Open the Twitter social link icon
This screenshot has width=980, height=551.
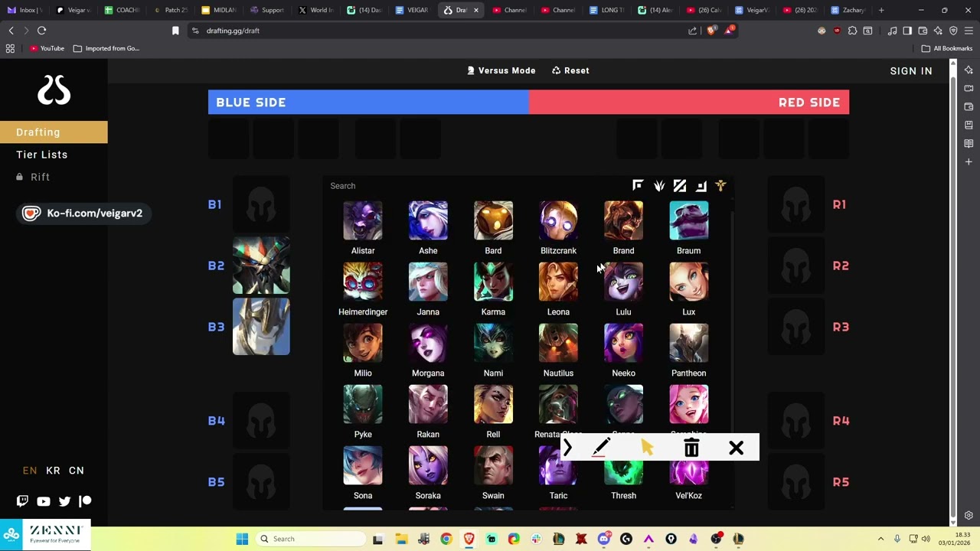64,501
